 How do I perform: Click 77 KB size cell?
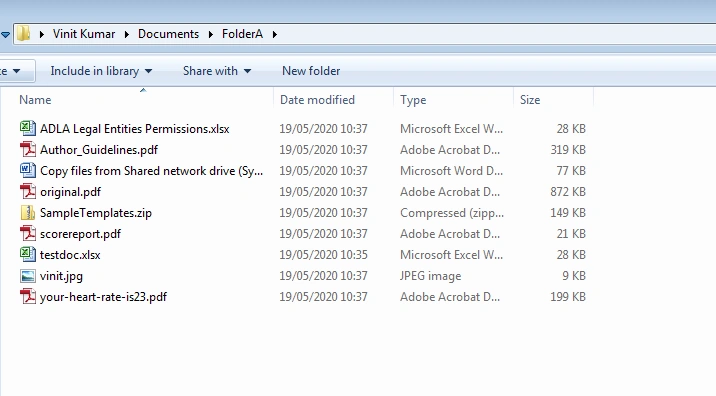coord(571,171)
